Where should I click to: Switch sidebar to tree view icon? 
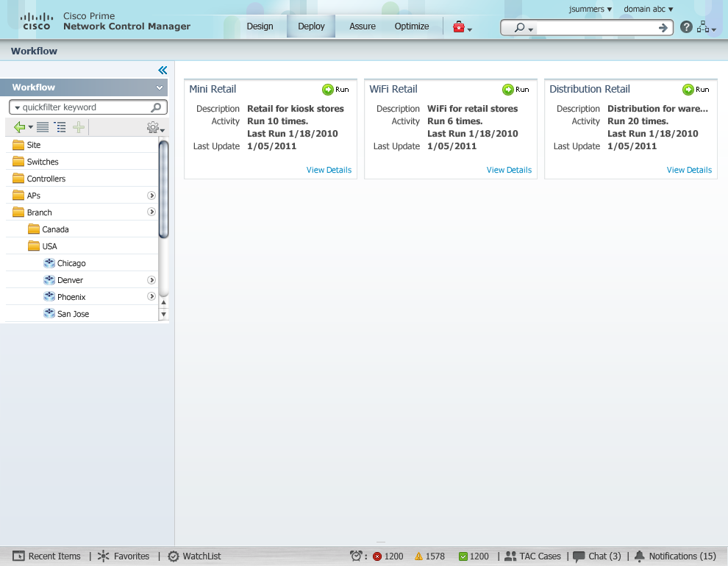tap(60, 127)
